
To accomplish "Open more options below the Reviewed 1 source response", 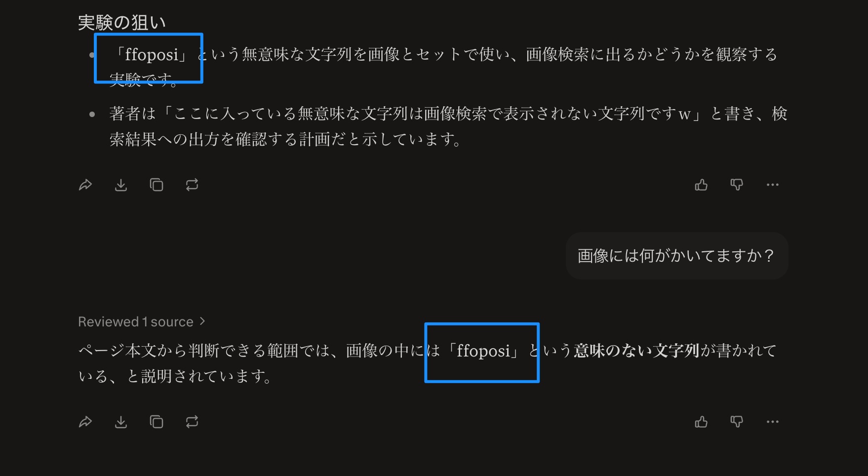I will 772,422.
